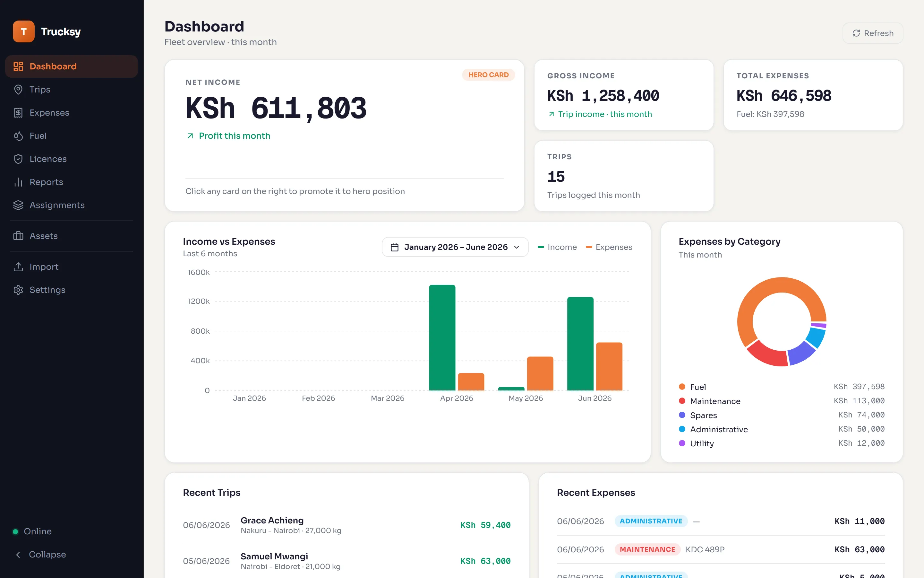Open the Settings page
This screenshot has width=924, height=578.
(x=72, y=290)
